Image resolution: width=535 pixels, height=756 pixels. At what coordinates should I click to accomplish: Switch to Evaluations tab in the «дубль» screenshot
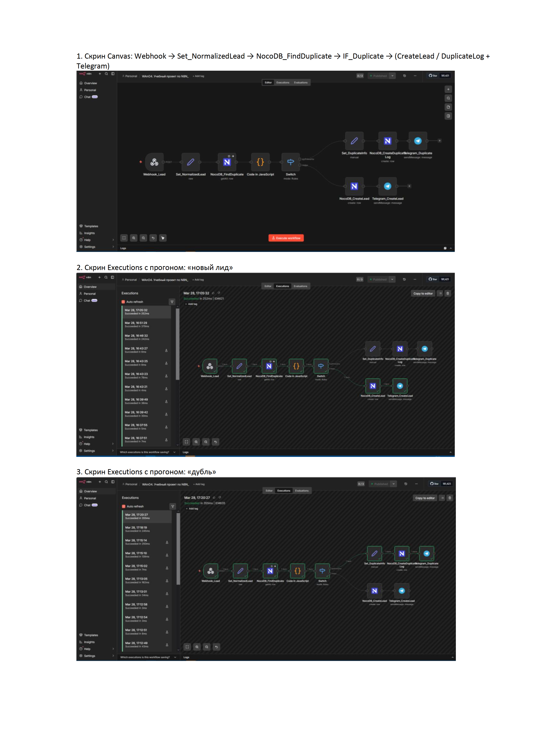coord(302,491)
